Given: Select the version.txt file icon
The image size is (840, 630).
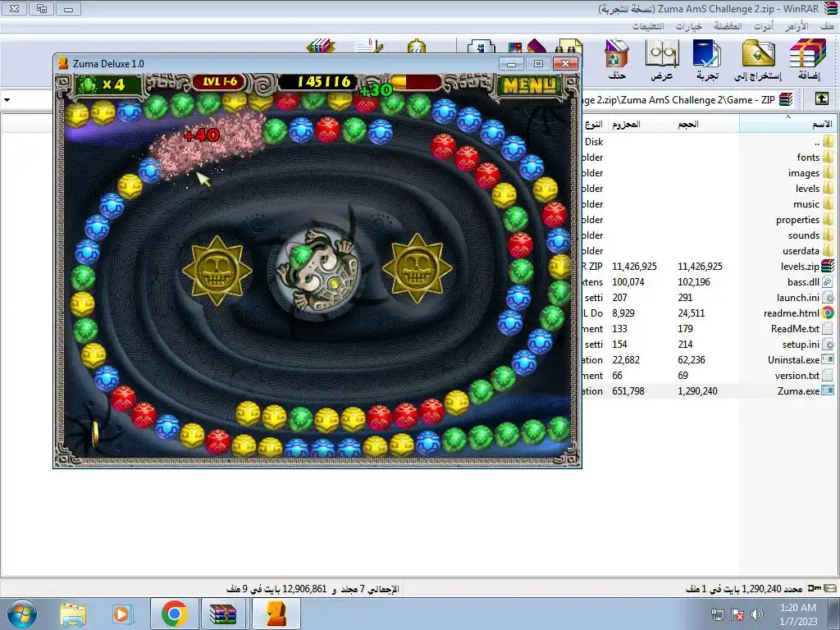Looking at the screenshot, I should pos(829,375).
